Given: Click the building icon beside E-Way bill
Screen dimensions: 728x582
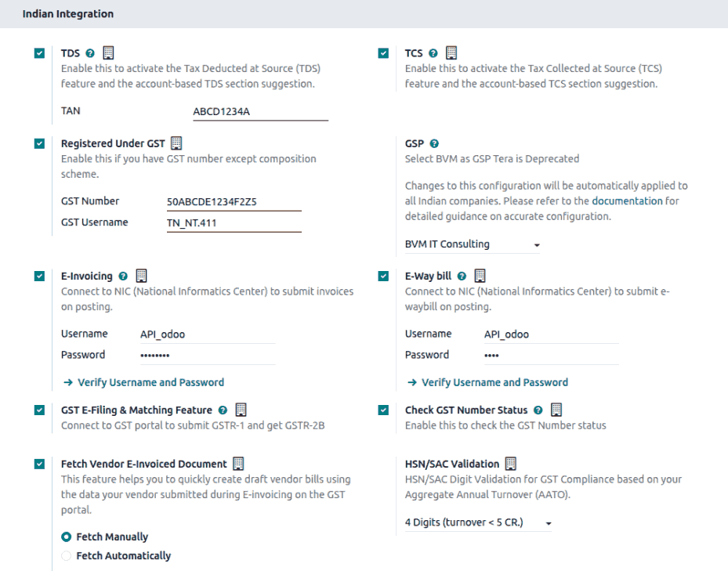Looking at the screenshot, I should [480, 277].
